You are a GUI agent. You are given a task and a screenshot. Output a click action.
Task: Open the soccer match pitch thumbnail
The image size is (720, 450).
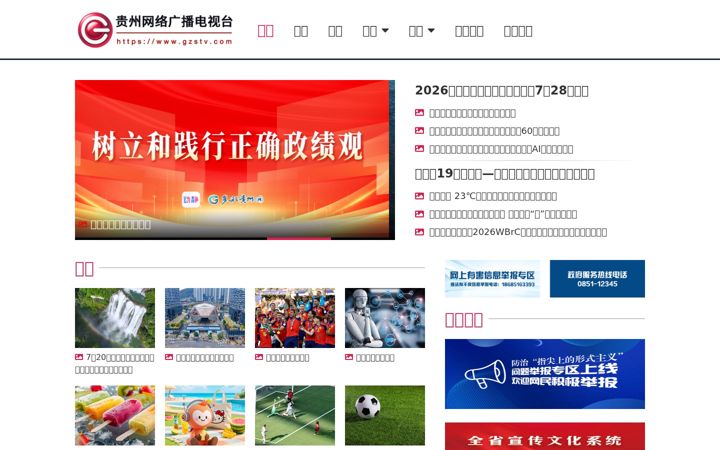coord(295,415)
